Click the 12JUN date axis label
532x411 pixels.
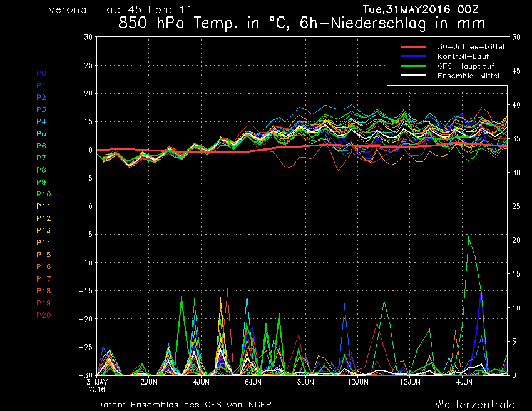410,382
